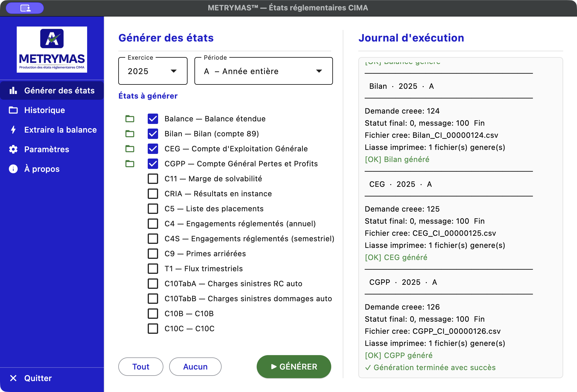Check C5 — Liste des placements
577x392 pixels.
click(x=153, y=209)
